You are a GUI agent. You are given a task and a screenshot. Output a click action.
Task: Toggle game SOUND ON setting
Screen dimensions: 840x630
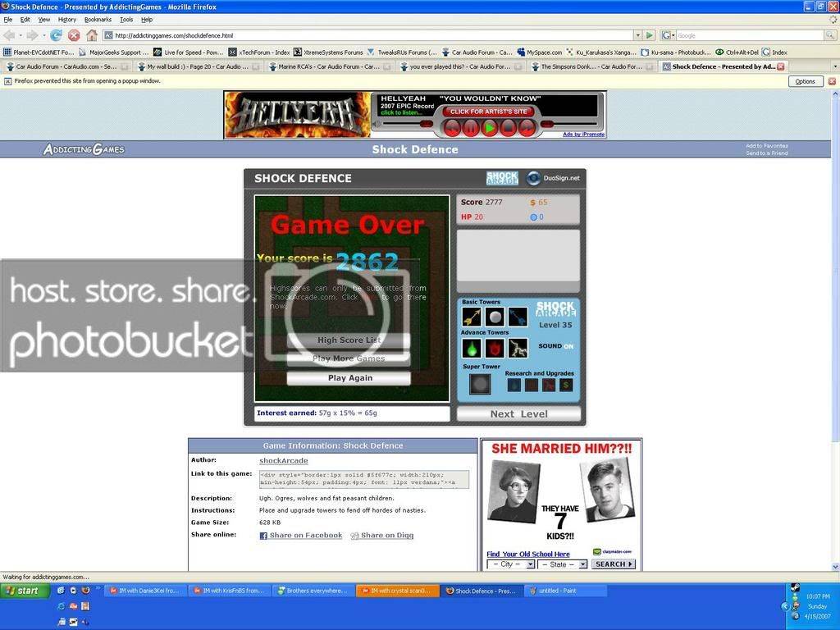[555, 346]
